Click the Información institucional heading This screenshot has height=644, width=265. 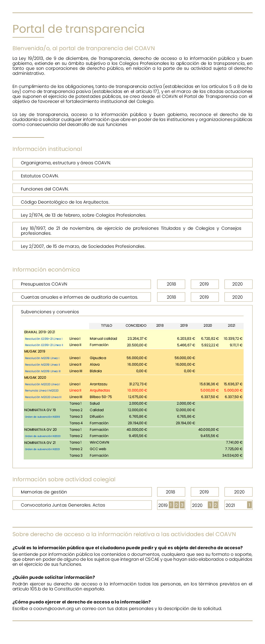click(47, 149)
